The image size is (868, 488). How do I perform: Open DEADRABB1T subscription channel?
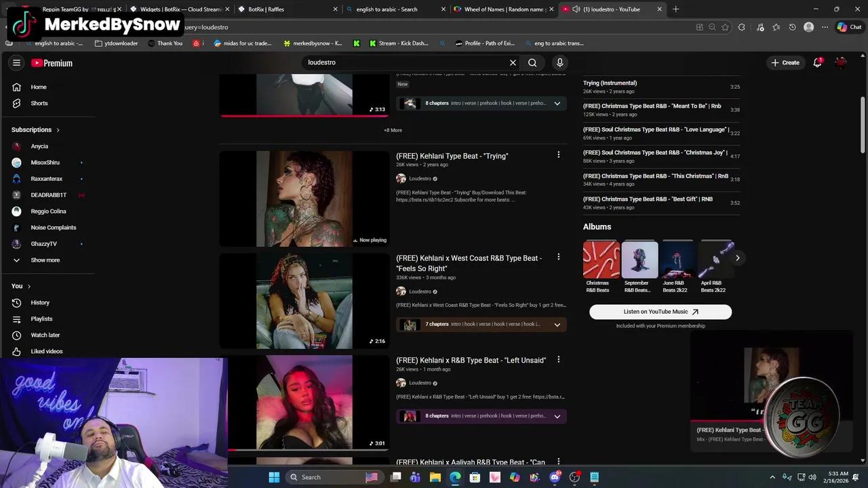pyautogui.click(x=47, y=195)
